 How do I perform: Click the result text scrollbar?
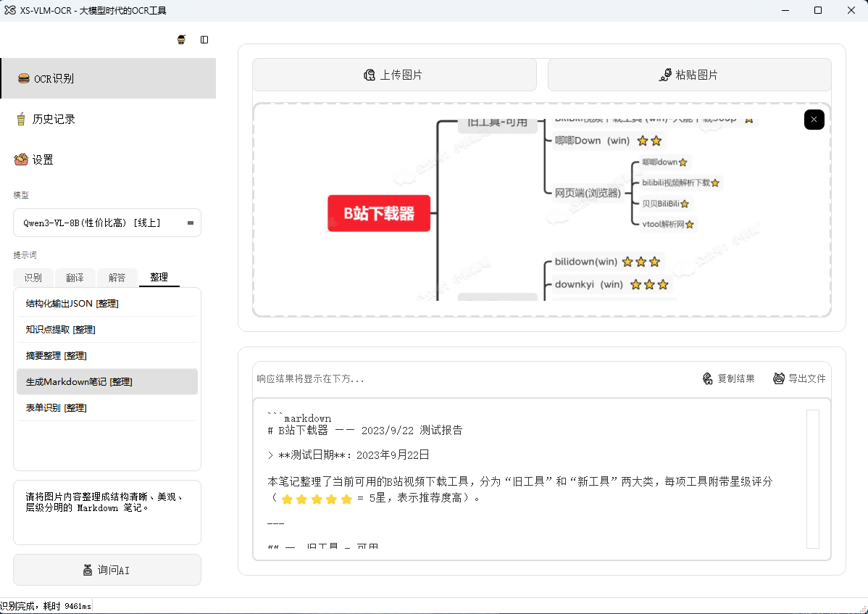point(813,479)
